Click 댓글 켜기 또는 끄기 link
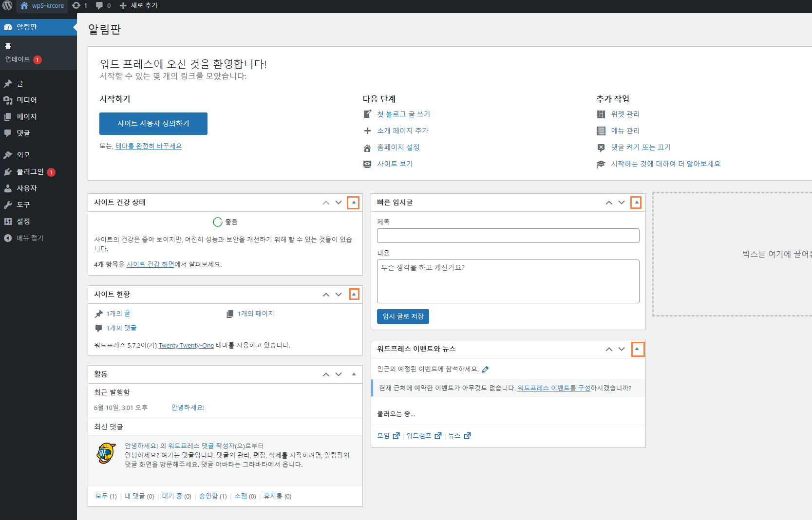 641,147
